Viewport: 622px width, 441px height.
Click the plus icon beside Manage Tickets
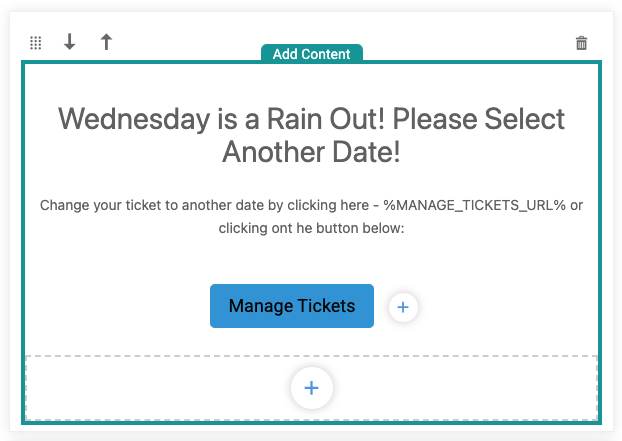pos(403,307)
